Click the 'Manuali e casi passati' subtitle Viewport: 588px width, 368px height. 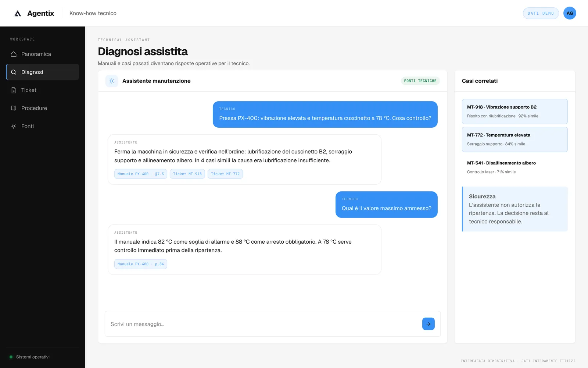pos(174,63)
